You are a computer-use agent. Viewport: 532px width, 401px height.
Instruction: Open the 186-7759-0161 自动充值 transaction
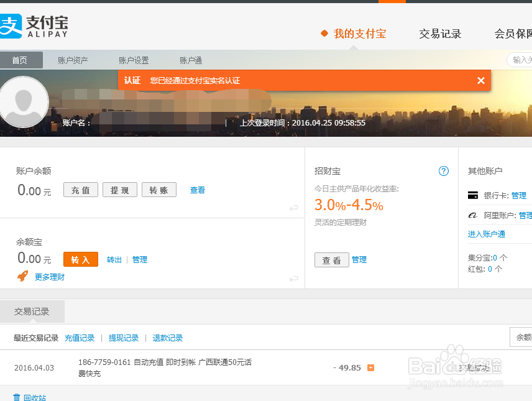pos(165,367)
